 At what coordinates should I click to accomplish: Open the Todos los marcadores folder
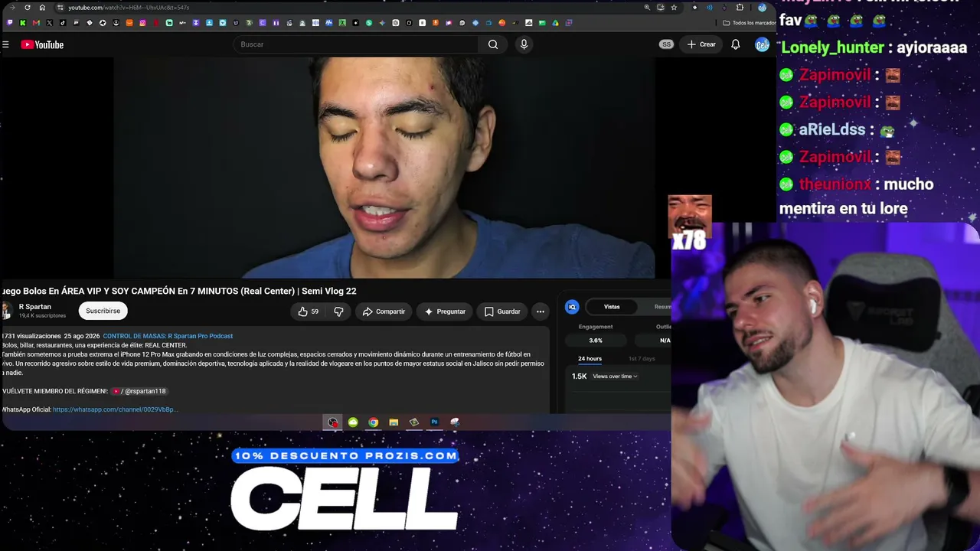click(x=749, y=23)
